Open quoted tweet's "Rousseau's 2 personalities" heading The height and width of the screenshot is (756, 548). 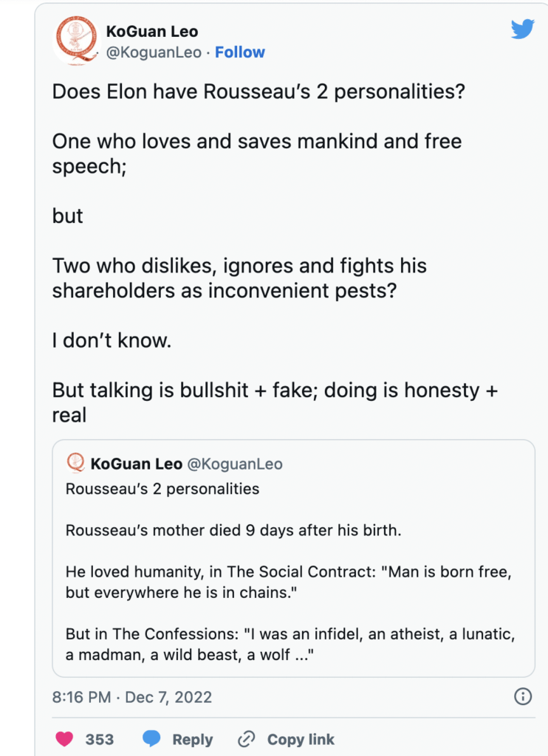[x=162, y=489]
